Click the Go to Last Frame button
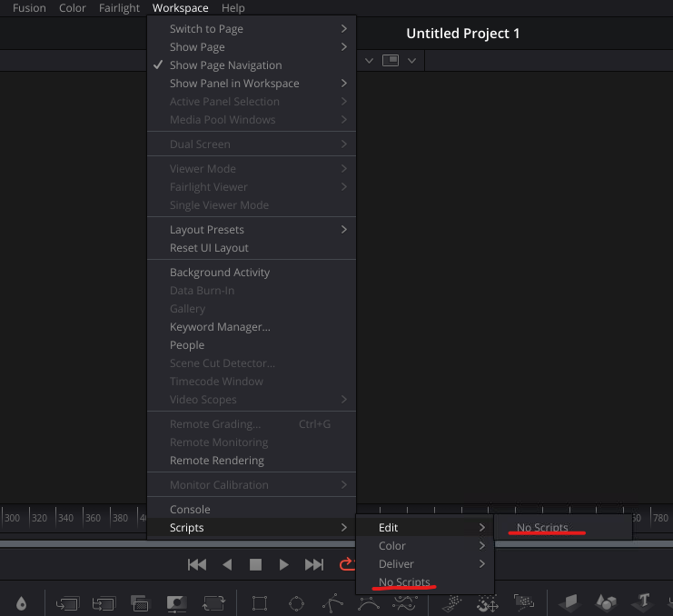This screenshot has height=616, width=673. tap(314, 564)
